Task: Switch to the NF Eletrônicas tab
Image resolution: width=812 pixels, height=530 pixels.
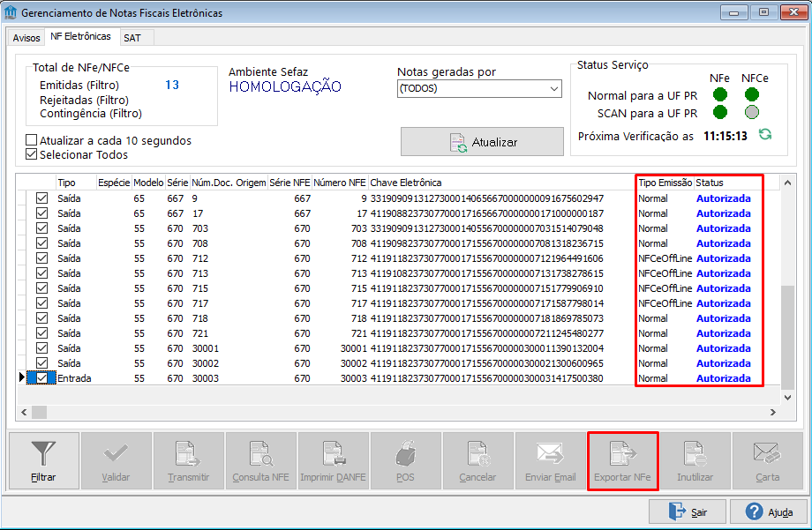Action: tap(81, 36)
